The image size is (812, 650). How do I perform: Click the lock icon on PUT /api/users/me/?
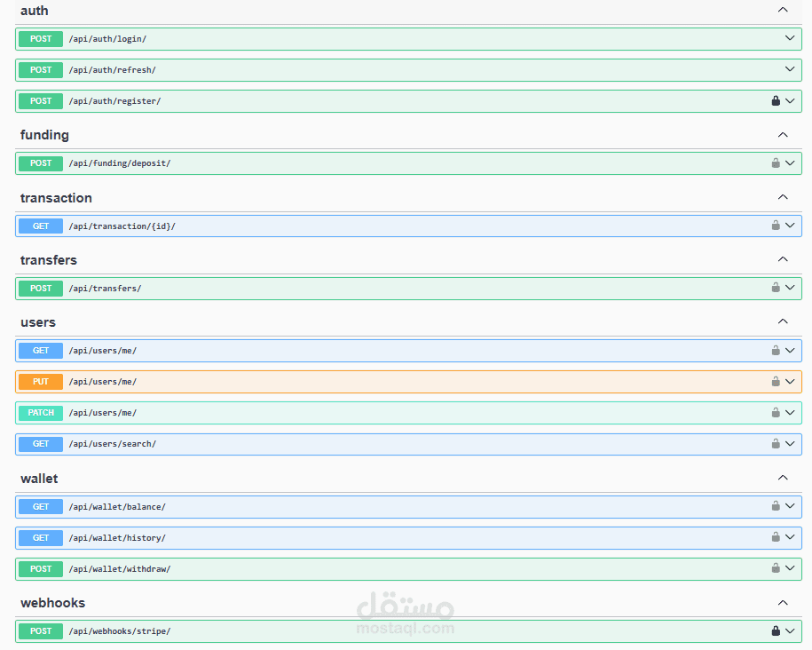tap(776, 382)
